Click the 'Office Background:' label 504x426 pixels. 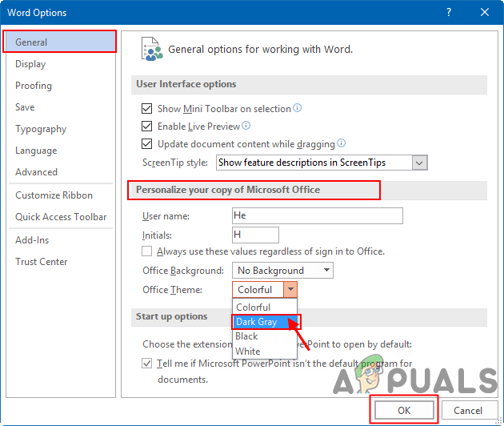[183, 271]
